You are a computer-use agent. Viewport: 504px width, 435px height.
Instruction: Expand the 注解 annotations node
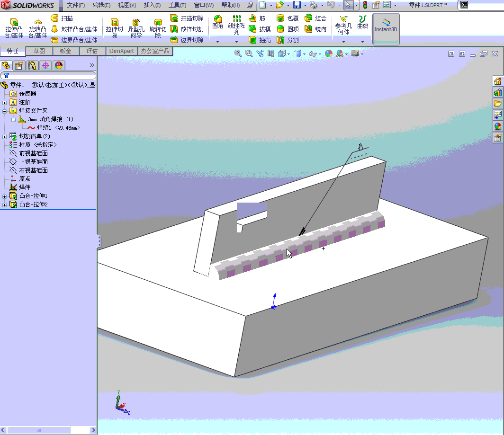click(x=5, y=103)
